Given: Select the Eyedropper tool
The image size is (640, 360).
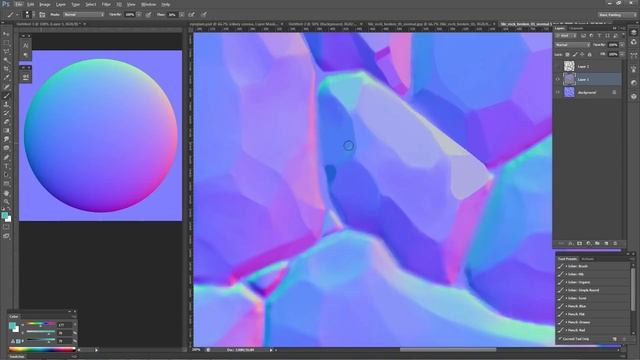Looking at the screenshot, I should (6, 78).
